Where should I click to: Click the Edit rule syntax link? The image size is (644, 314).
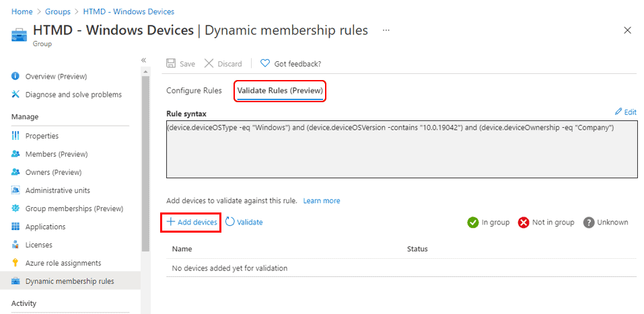(630, 112)
